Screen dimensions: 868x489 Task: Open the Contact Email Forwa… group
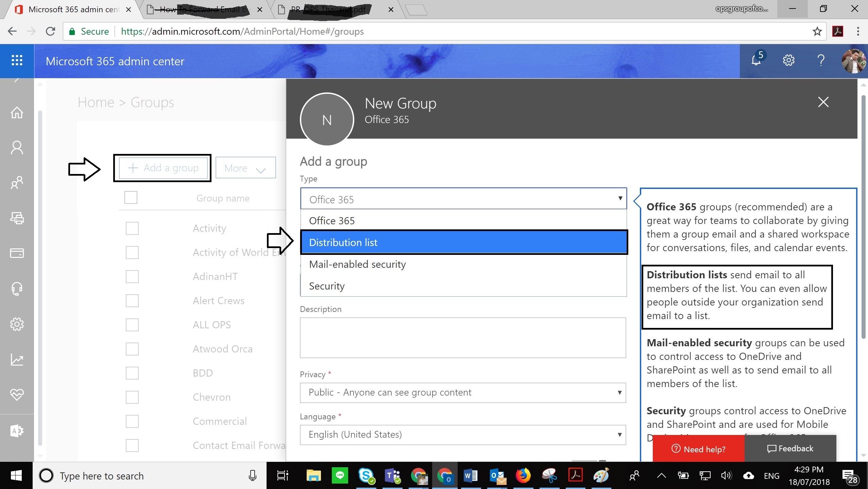coord(239,446)
